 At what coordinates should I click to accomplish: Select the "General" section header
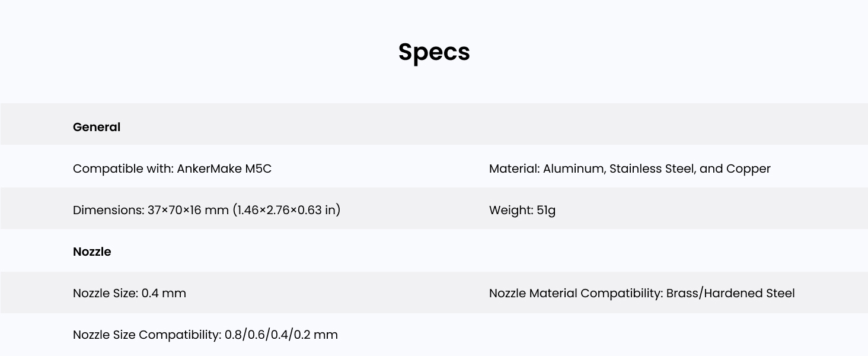click(97, 127)
